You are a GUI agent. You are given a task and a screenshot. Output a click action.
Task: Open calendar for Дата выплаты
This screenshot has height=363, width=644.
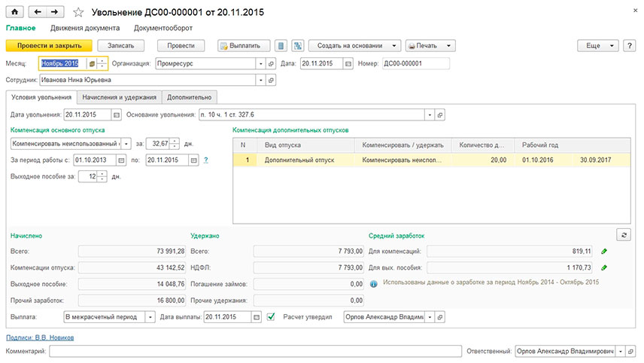tap(257, 317)
